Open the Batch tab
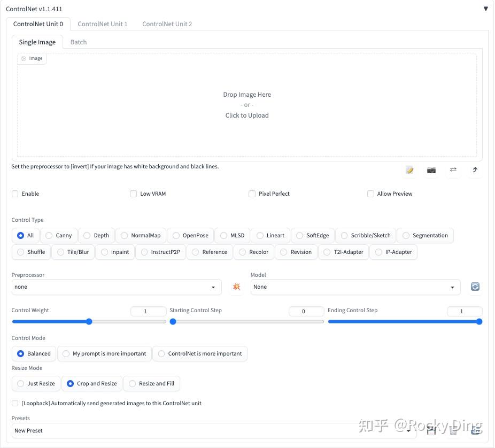This screenshot has height=448, width=495. point(78,42)
